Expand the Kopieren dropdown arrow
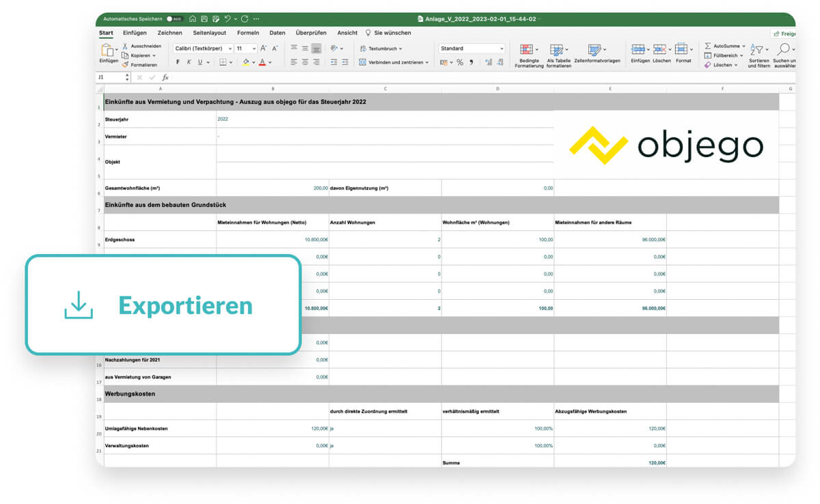Screen dimensions: 820x504 [154, 55]
